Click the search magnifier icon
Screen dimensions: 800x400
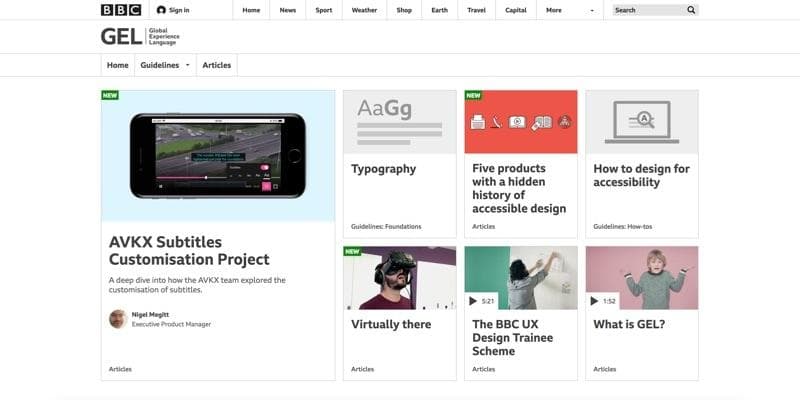691,10
